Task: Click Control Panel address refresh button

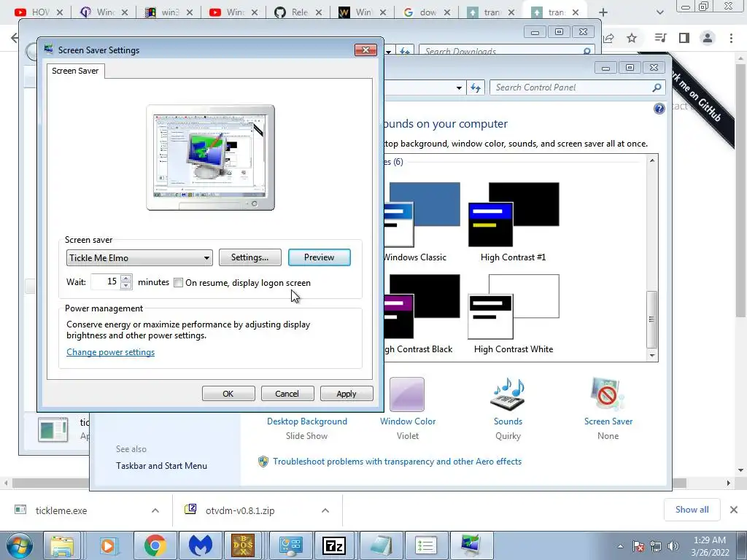Action: tap(476, 87)
